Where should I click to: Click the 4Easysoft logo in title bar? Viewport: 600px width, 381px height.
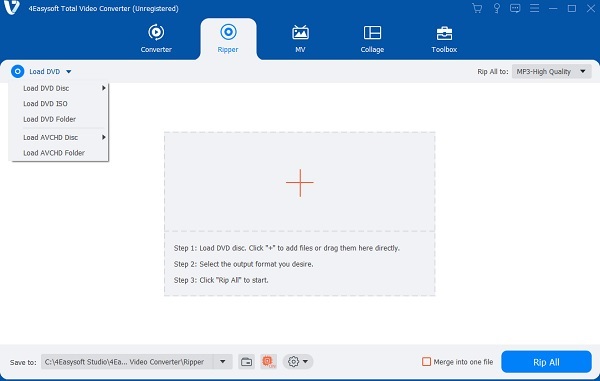11,8
